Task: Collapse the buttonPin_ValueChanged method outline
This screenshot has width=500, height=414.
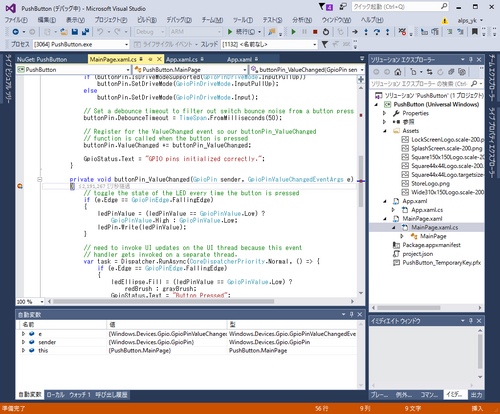Action: tap(40, 179)
